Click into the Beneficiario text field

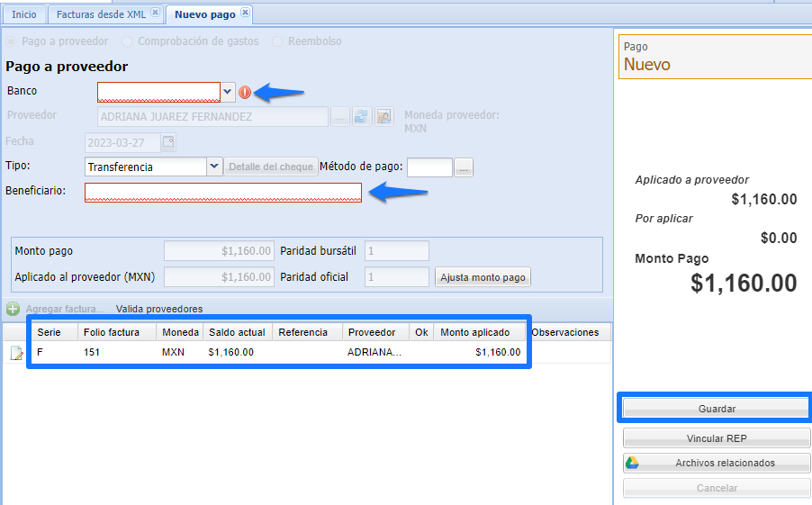(x=223, y=193)
